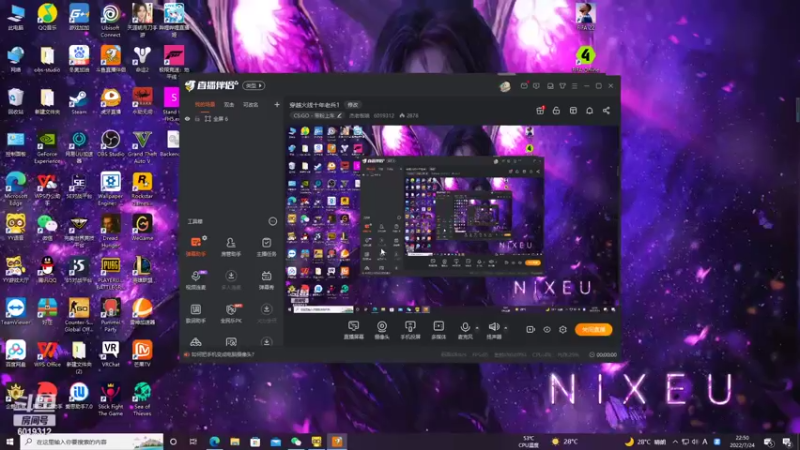Viewport: 800px width, 450px height.
Task: Toggle the preview eye icon in the bottom bar
Action: [x=547, y=330]
